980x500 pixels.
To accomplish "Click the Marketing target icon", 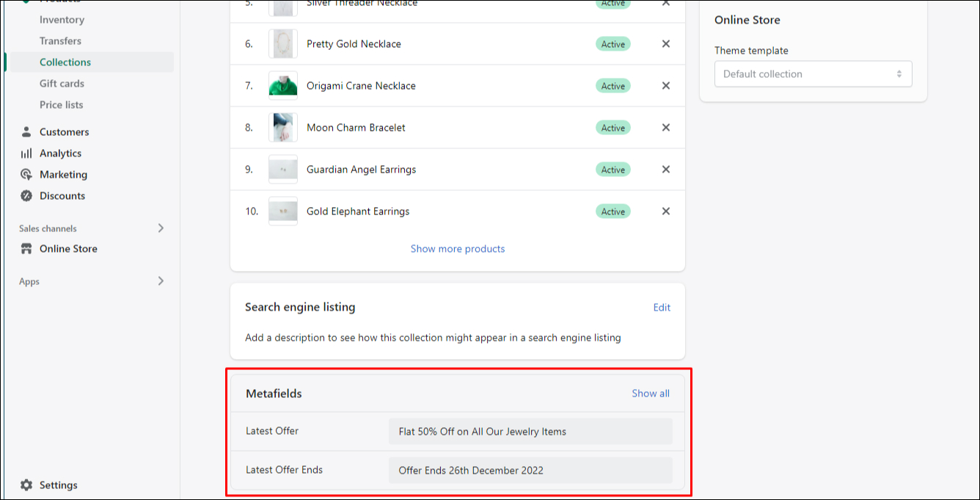I will [x=26, y=175].
